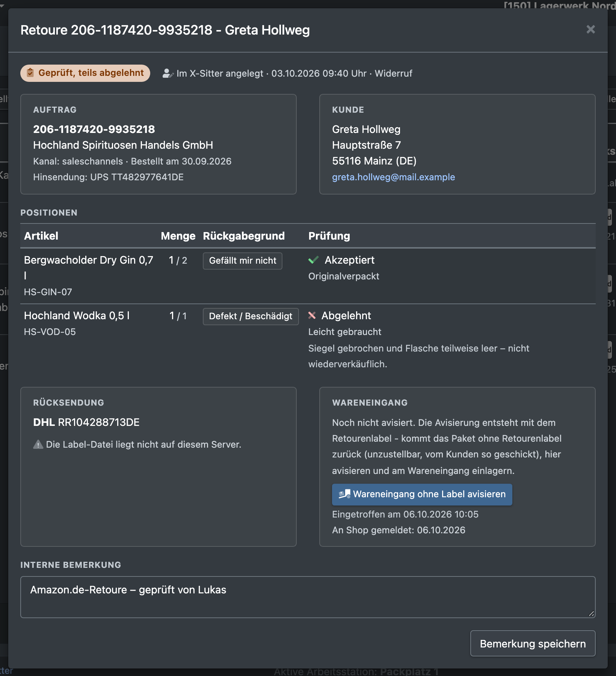Click the 'Menge' column header

point(178,236)
